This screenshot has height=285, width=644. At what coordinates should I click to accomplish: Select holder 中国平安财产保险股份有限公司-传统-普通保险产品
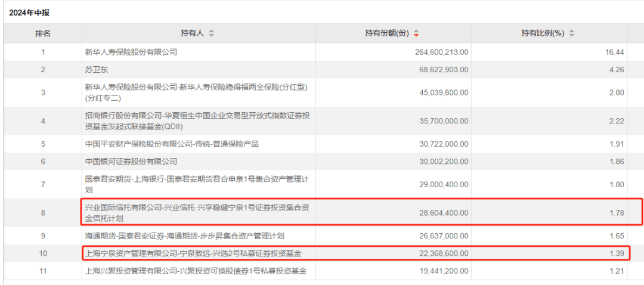172,144
